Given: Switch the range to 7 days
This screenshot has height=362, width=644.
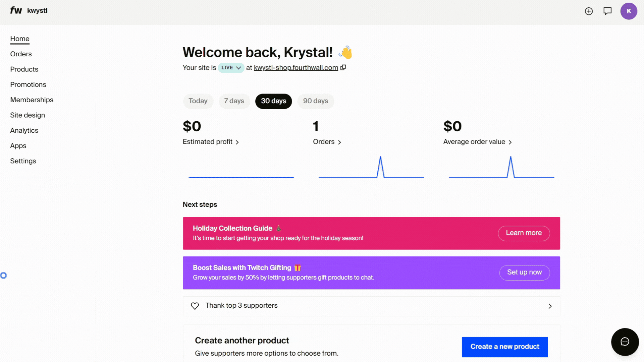Looking at the screenshot, I should [x=234, y=101].
